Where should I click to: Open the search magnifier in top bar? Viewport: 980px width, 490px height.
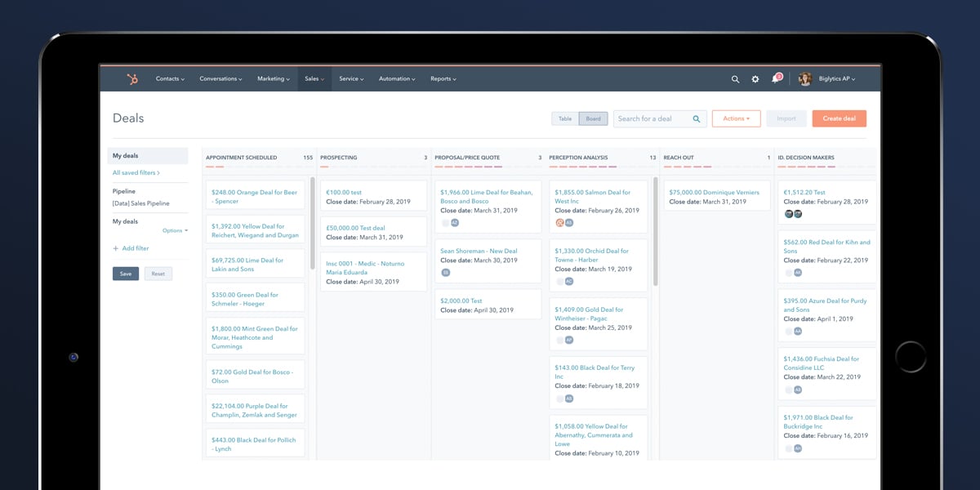click(735, 79)
